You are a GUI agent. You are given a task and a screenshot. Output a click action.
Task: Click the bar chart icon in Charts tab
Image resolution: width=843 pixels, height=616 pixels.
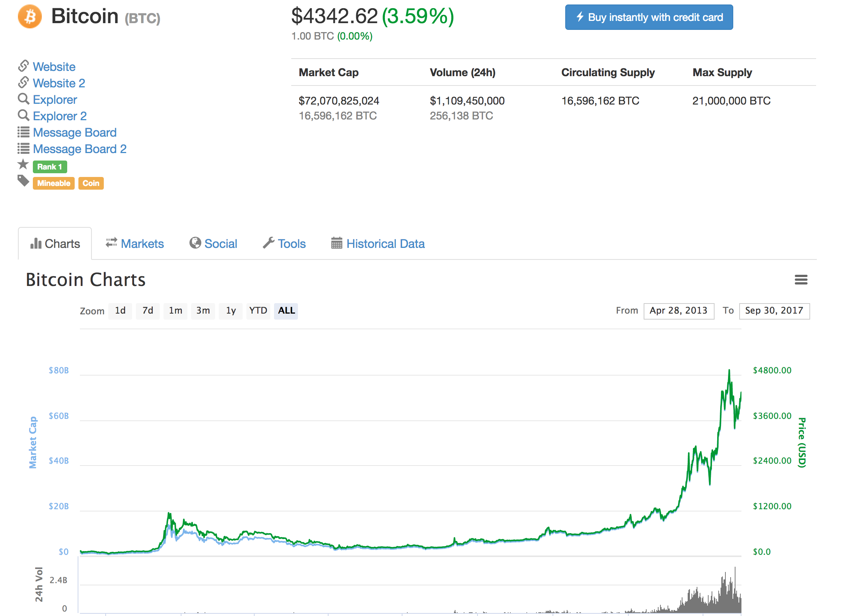coord(36,243)
